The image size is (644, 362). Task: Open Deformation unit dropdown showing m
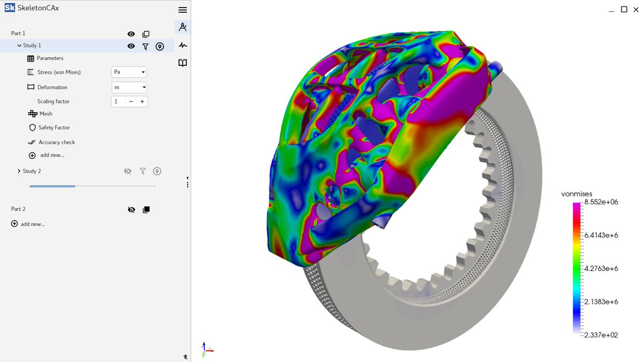pyautogui.click(x=129, y=87)
